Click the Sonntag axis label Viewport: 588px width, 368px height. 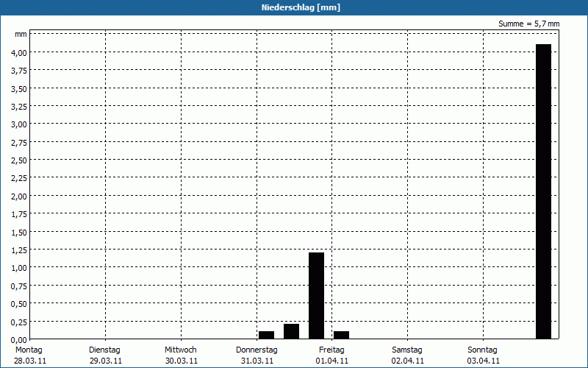482,350
